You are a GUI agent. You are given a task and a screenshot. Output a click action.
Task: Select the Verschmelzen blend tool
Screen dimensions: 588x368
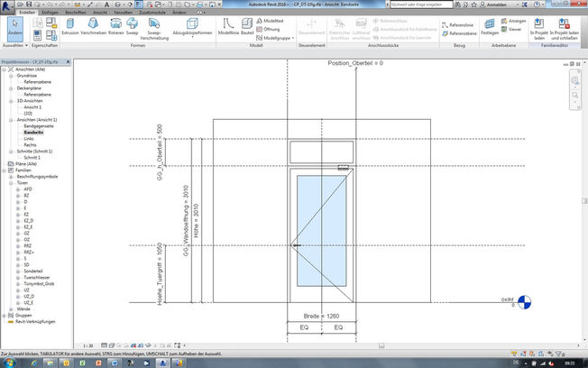click(94, 27)
